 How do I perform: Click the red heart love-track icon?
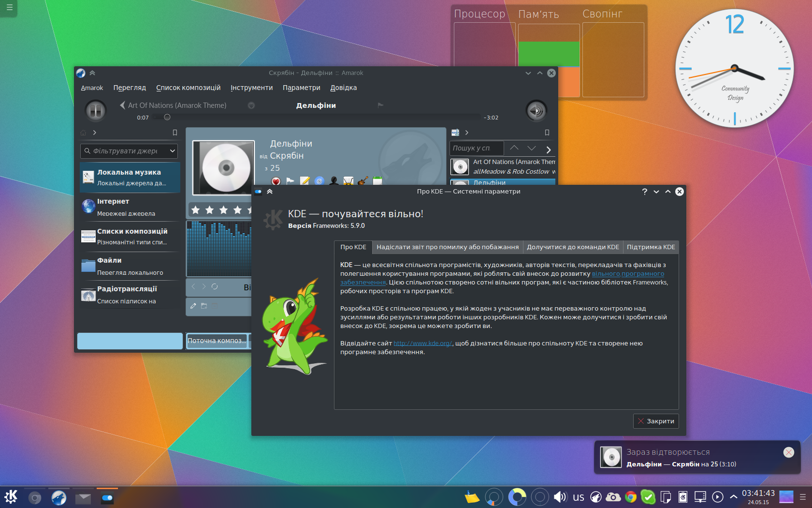point(275,181)
